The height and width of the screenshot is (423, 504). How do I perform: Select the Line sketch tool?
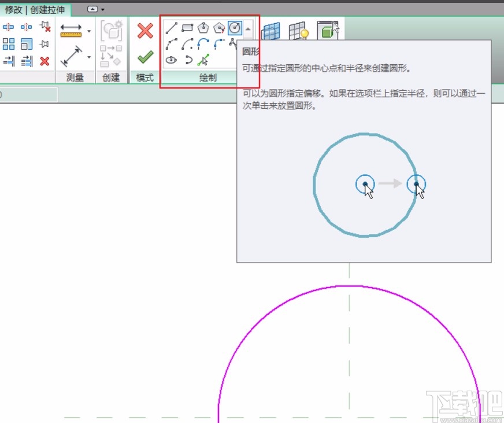pos(171,27)
